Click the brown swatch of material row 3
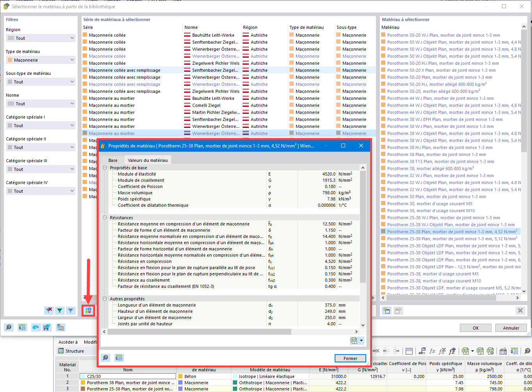 point(83,389)
